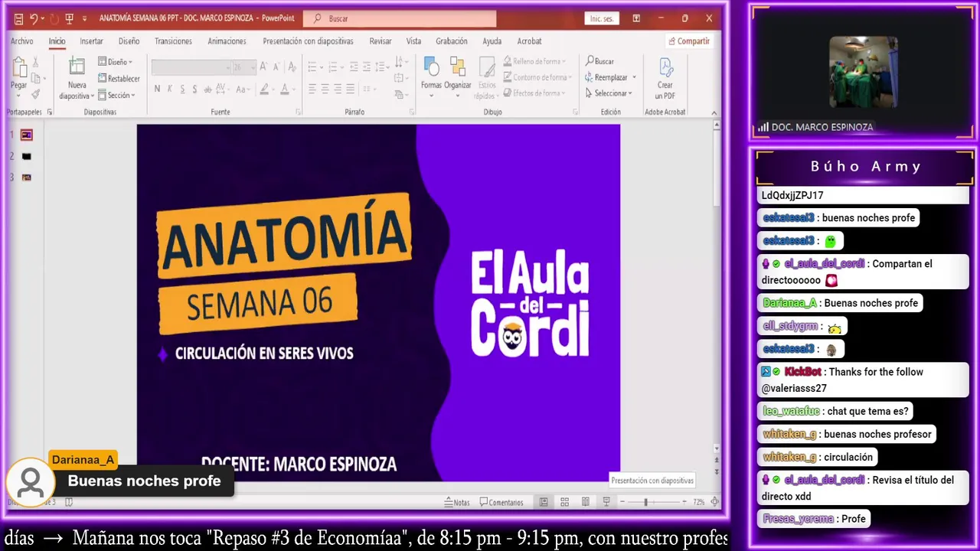This screenshot has height=551, width=980.
Task: Select slide 3 thumbnail
Action: (x=27, y=178)
